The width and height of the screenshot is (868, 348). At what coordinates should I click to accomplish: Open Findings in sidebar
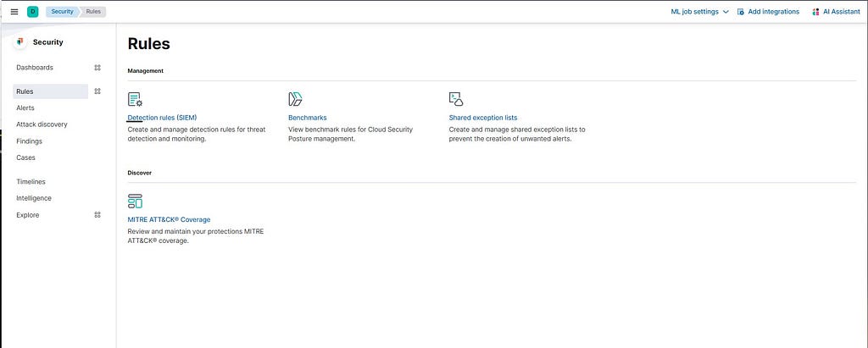pos(30,141)
